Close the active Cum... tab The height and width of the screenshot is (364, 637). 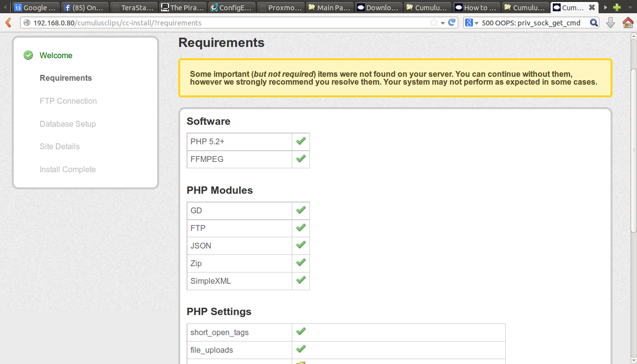(591, 7)
